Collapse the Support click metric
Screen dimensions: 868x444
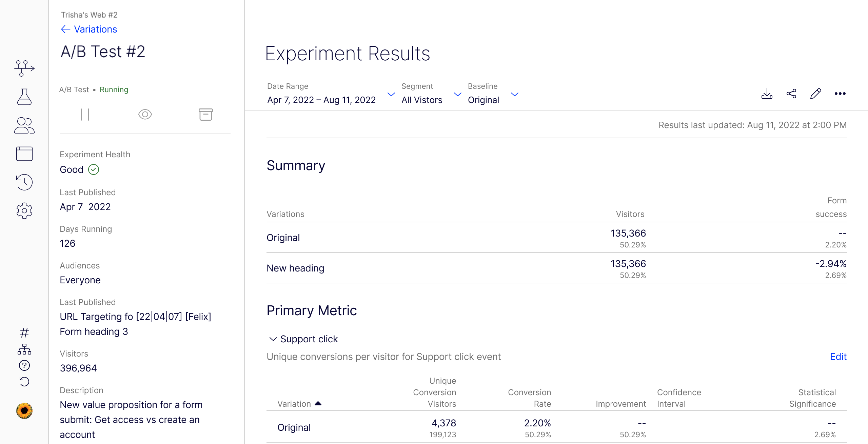point(273,339)
